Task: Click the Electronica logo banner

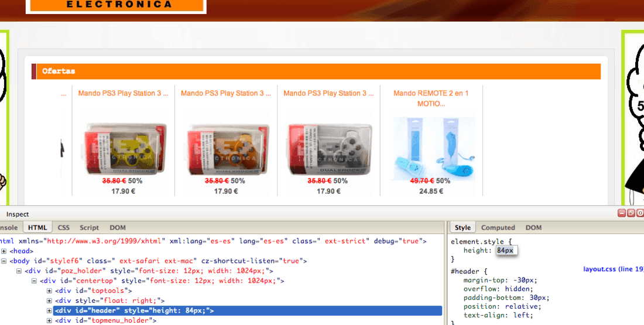Action: coord(117,6)
